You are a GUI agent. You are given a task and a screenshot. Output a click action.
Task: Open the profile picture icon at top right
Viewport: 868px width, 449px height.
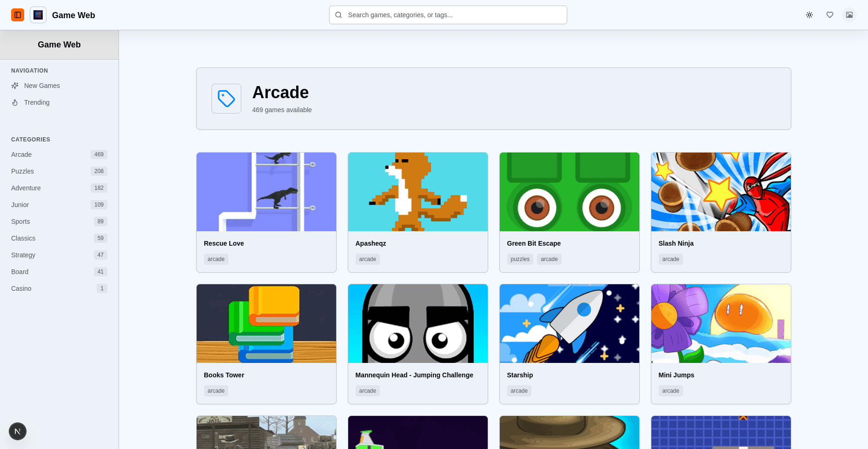coord(849,14)
